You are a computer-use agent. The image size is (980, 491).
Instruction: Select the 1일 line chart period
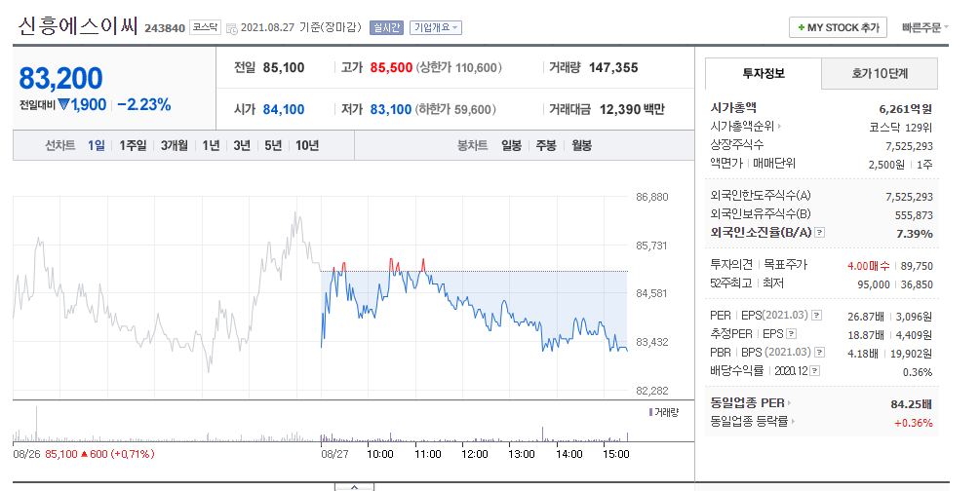point(97,145)
